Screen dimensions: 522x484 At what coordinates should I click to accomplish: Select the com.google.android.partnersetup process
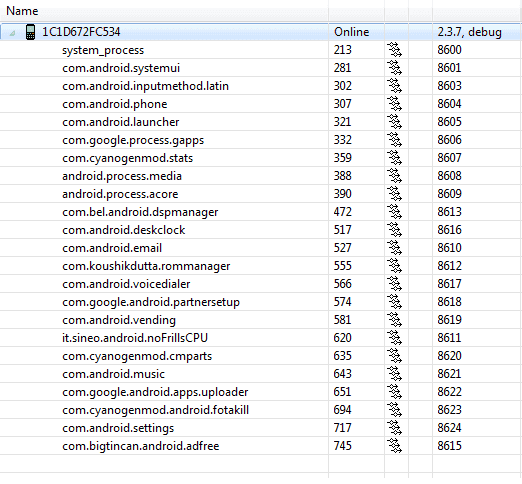[x=151, y=302]
